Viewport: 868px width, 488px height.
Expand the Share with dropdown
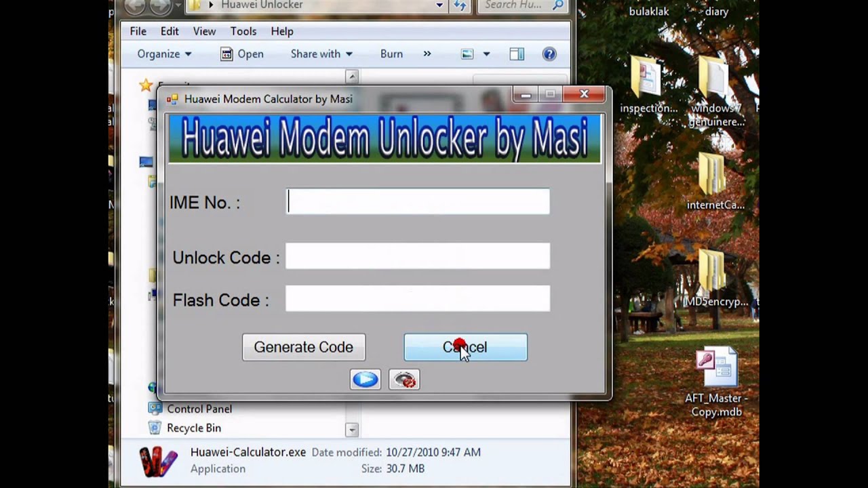tap(321, 54)
